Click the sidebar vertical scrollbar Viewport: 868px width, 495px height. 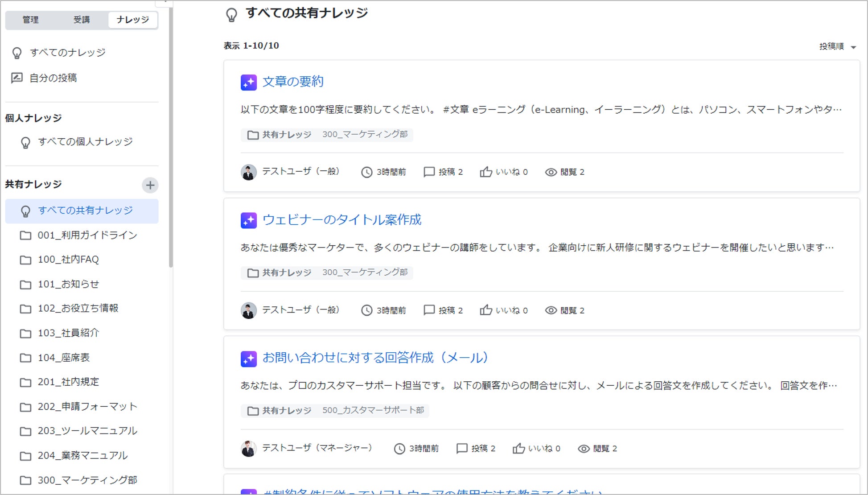pyautogui.click(x=171, y=134)
